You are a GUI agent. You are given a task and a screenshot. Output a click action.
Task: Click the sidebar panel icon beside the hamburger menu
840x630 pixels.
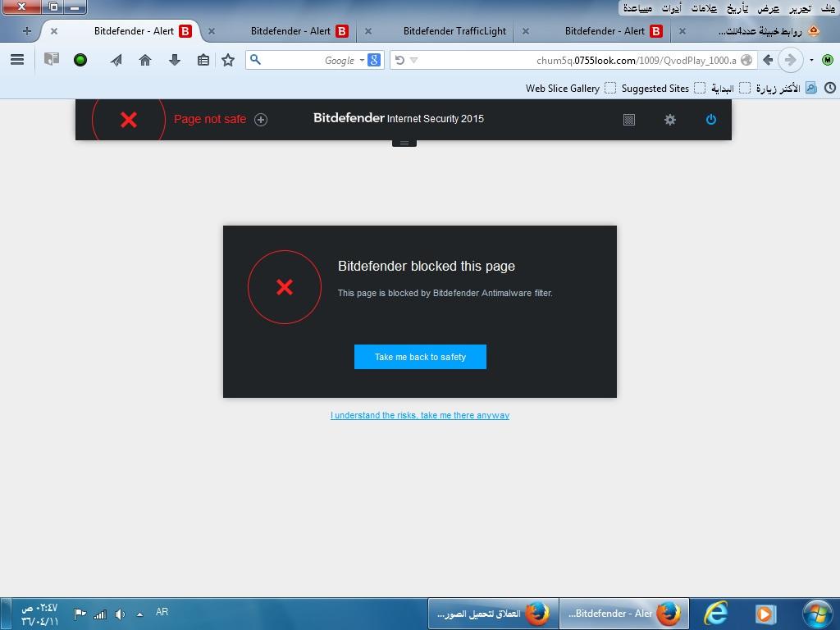52,59
